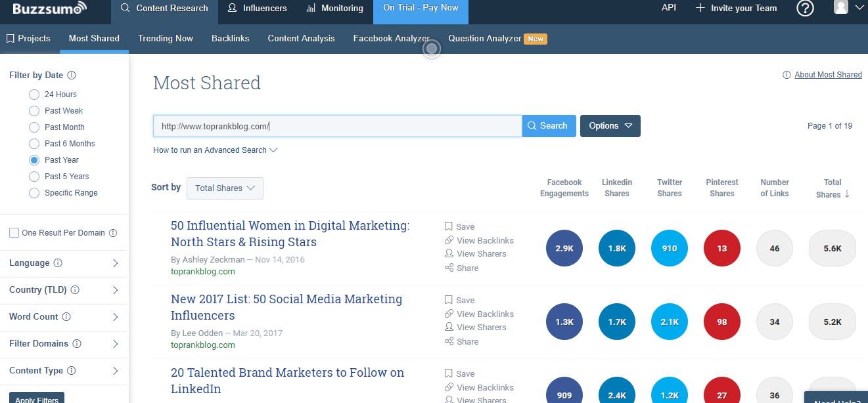
Task: Click the 46 number of links bubble
Action: (775, 248)
